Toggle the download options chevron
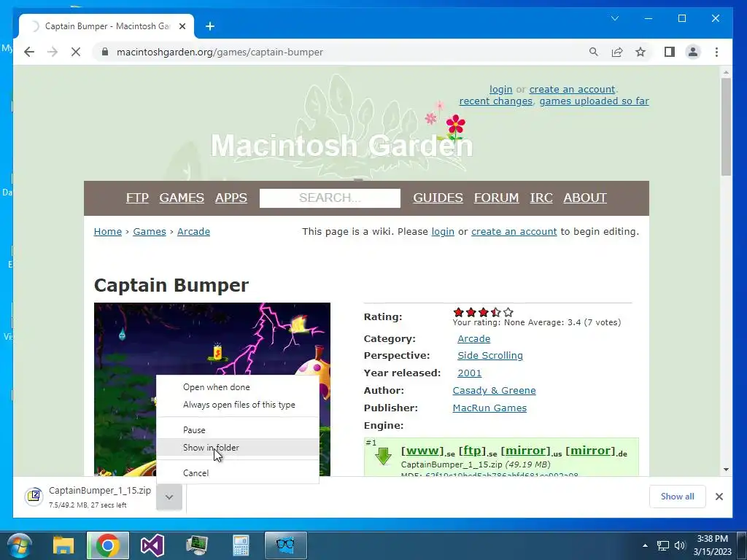This screenshot has width=747, height=560. [169, 497]
